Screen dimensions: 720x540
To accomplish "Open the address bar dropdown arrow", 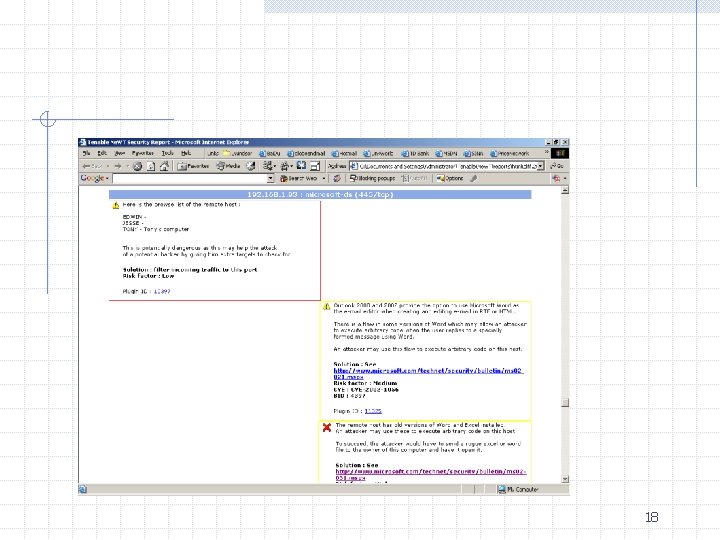I will 540,166.
